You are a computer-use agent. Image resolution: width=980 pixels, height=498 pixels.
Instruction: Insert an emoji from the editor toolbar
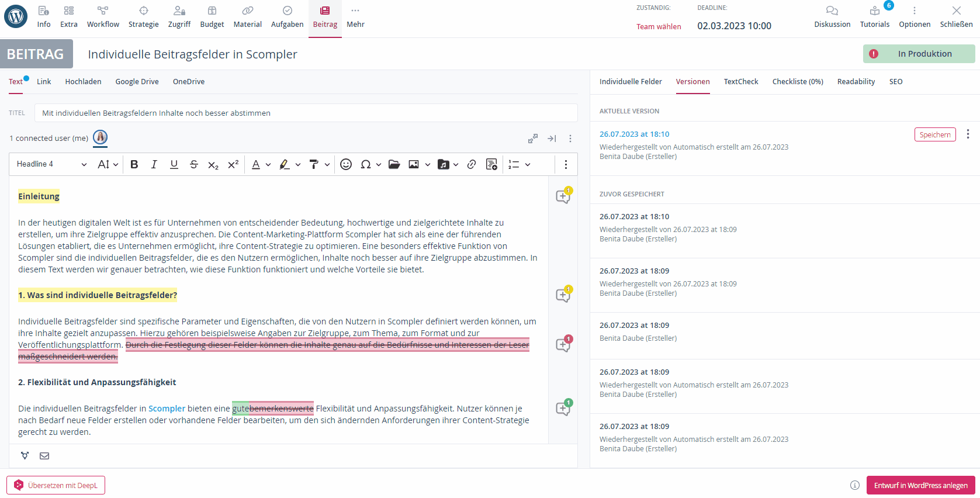346,164
